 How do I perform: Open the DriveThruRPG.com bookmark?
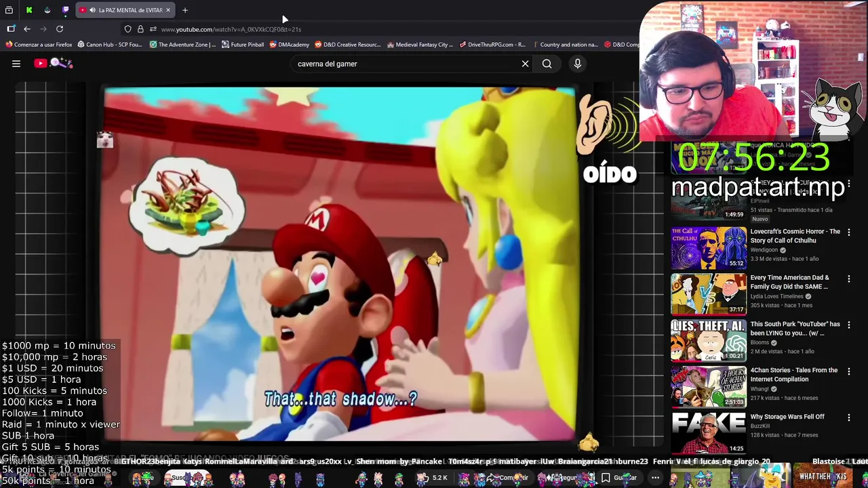point(492,45)
